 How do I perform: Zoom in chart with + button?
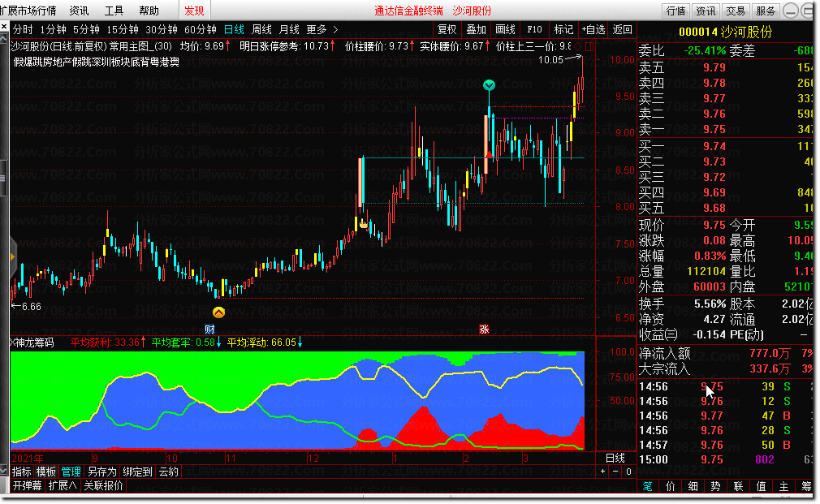point(602,472)
